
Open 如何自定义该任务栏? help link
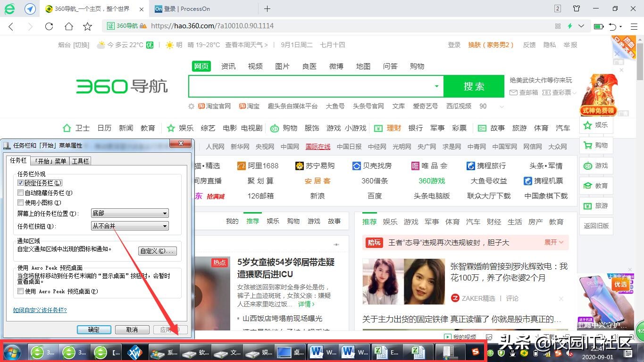[x=40, y=310]
